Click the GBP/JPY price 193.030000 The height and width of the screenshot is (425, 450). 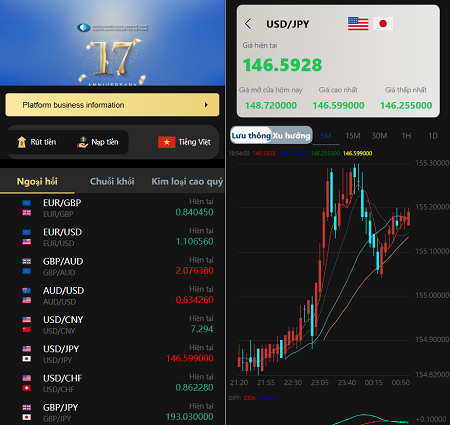[190, 417]
